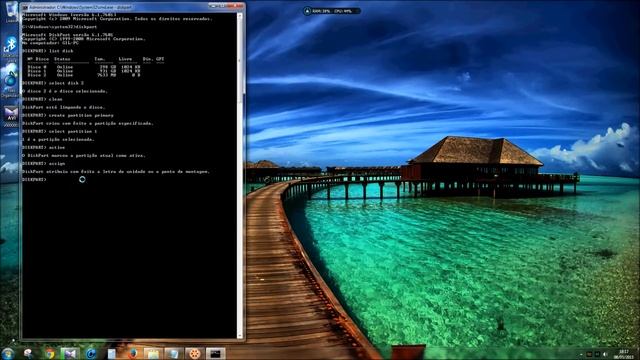Open the Bluetooth desktop shortcut
Viewport: 640px width, 360px height.
[10, 48]
